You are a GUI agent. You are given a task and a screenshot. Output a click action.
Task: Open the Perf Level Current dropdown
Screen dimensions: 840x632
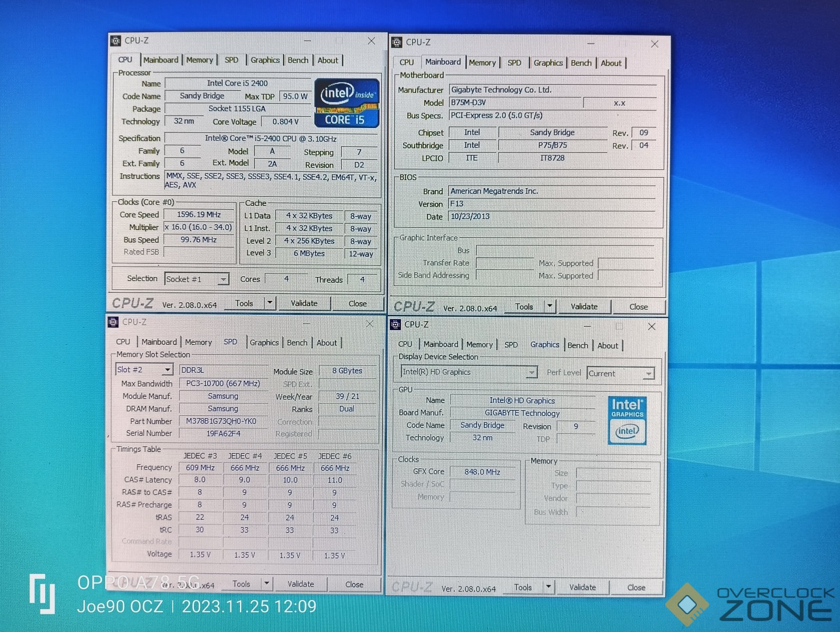coord(649,373)
